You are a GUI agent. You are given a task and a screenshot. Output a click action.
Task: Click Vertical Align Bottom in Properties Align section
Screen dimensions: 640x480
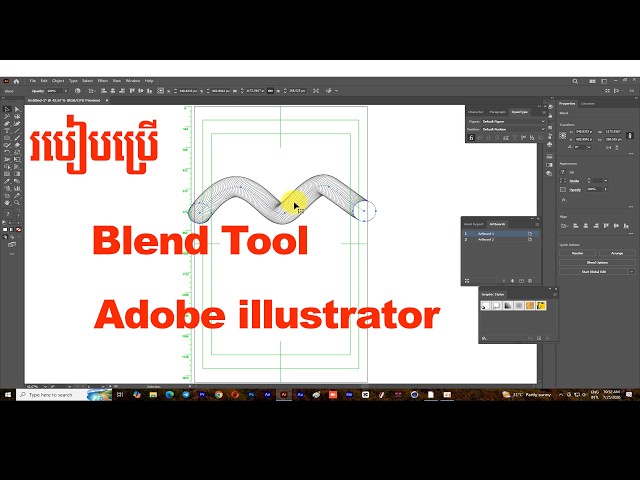click(626, 226)
